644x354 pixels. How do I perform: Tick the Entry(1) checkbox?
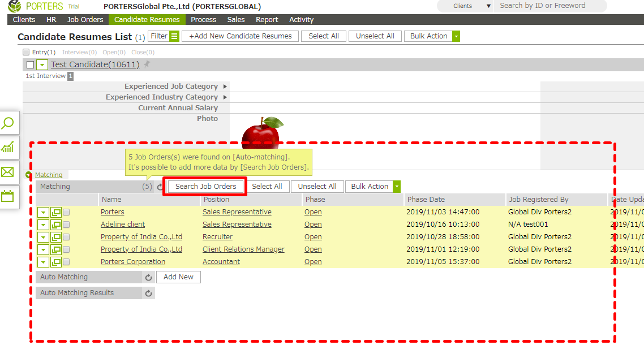(26, 52)
